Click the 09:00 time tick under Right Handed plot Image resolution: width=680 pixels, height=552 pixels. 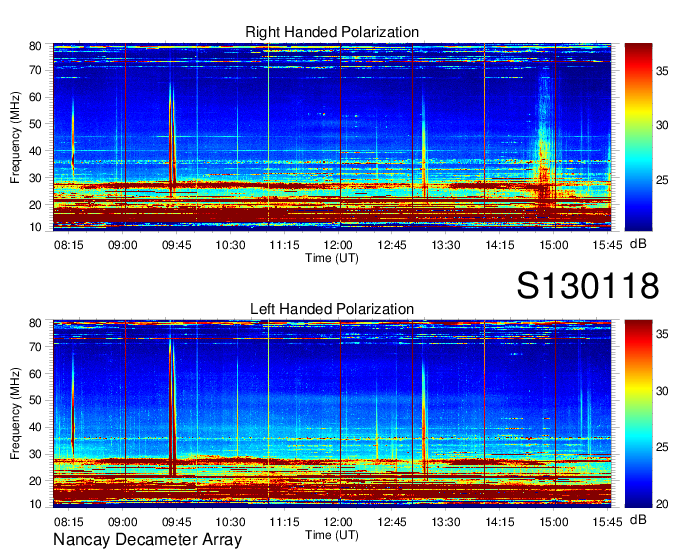(122, 245)
